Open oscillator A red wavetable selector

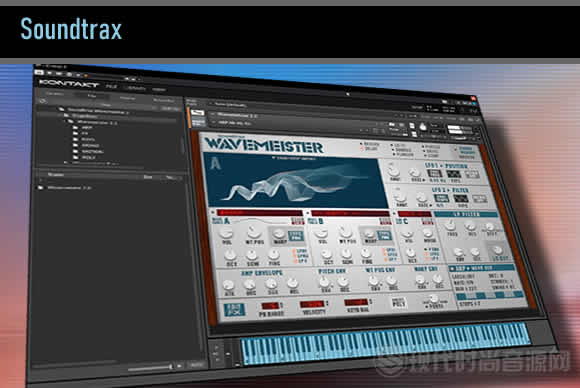pos(259,213)
